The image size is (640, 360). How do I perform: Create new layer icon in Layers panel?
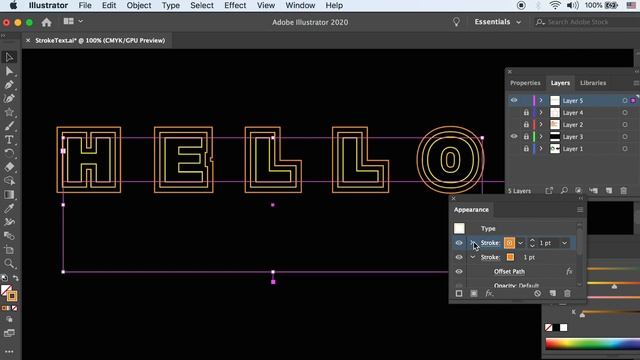click(609, 191)
